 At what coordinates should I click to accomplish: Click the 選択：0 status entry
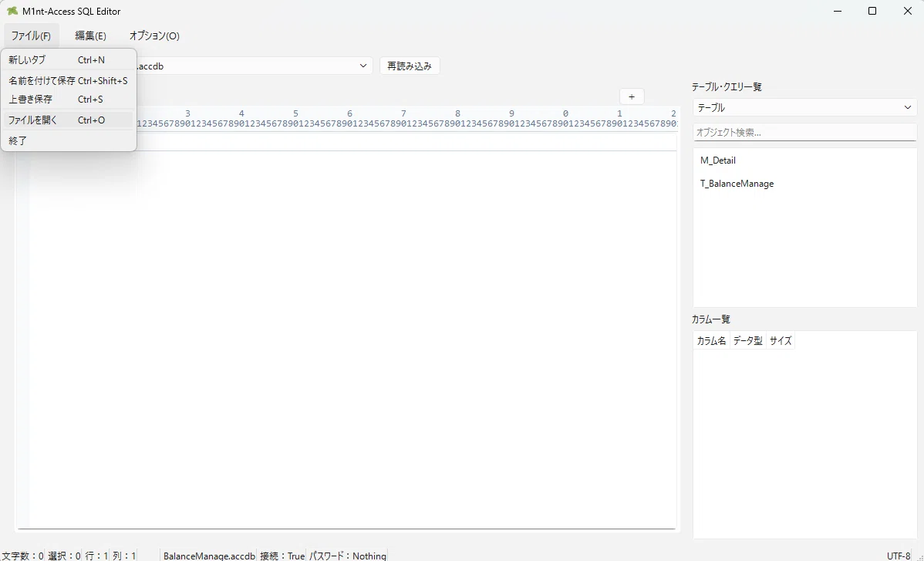pyautogui.click(x=64, y=556)
